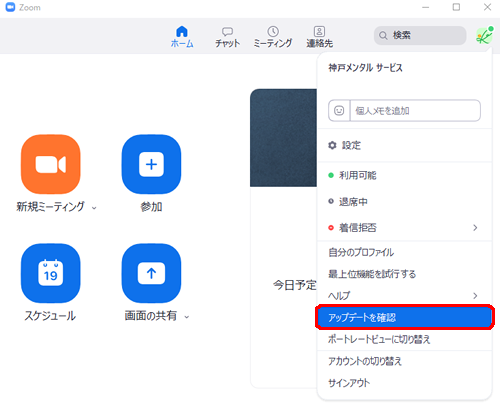Viewport: 500px width, 407px height.
Task: Click the user name 神戸メンタル サービス
Action: pos(366,68)
